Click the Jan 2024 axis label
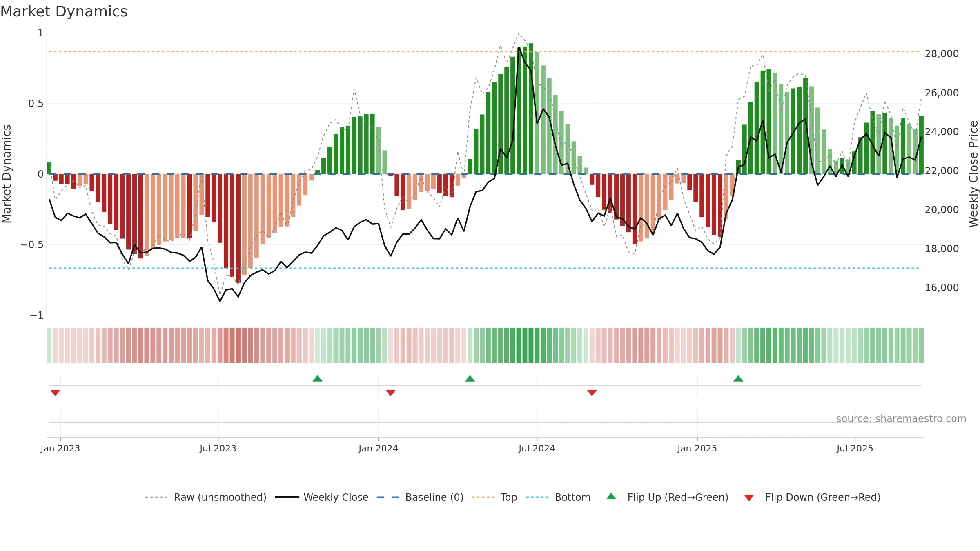Viewport: 980px width, 551px height. [379, 448]
